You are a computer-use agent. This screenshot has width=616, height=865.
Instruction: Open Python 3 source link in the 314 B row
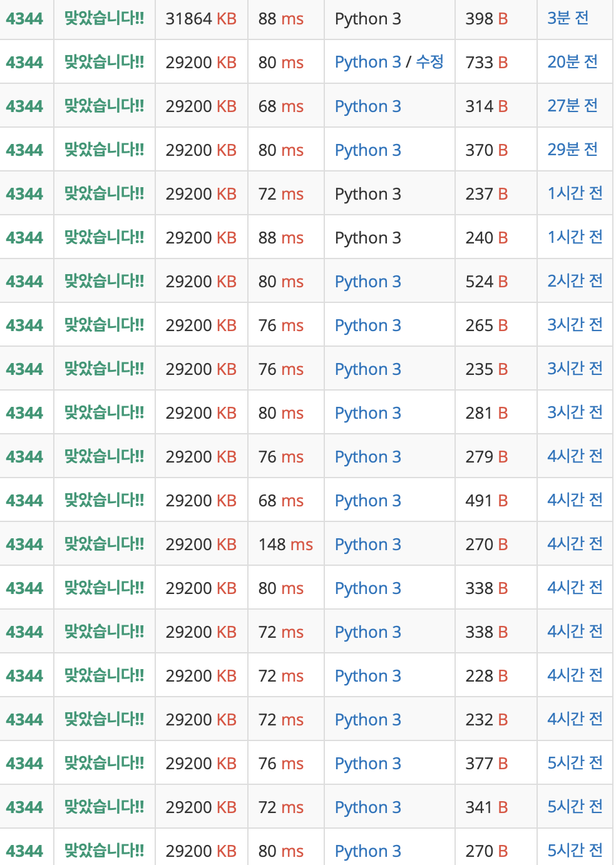point(368,106)
